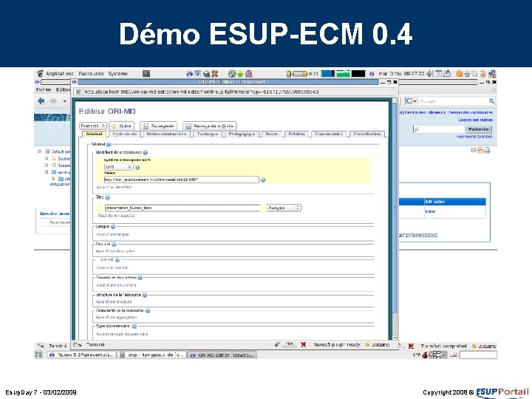Click the ORI-MD editor URL address bar
Image resolution: width=532 pixels, height=399 pixels.
(x=234, y=92)
